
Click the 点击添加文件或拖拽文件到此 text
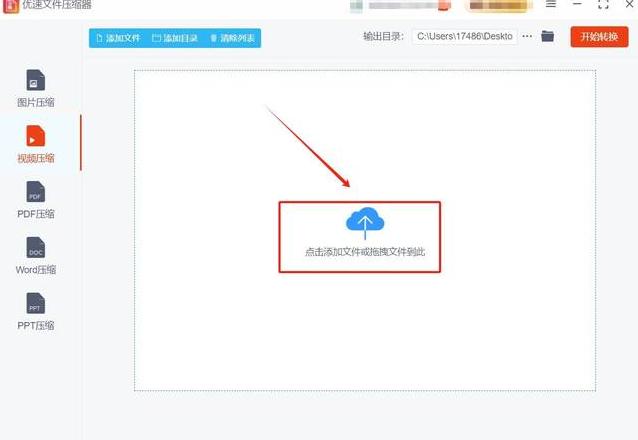[365, 252]
